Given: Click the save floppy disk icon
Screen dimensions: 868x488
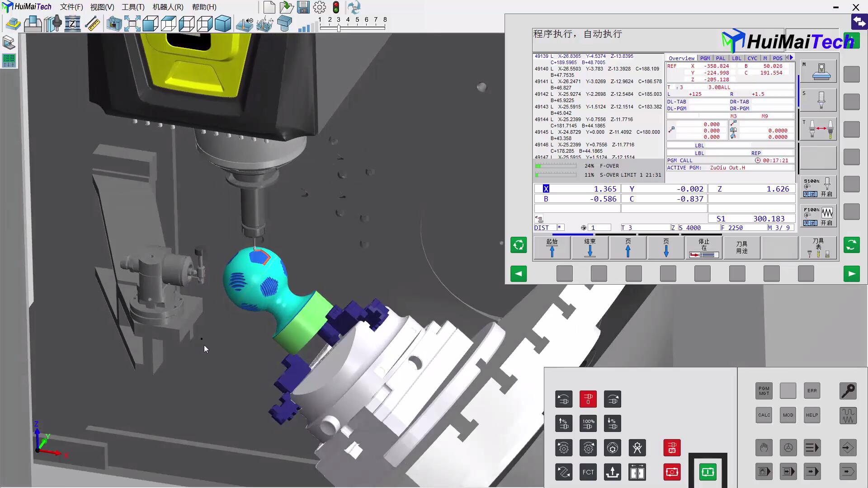Looking at the screenshot, I should [303, 7].
